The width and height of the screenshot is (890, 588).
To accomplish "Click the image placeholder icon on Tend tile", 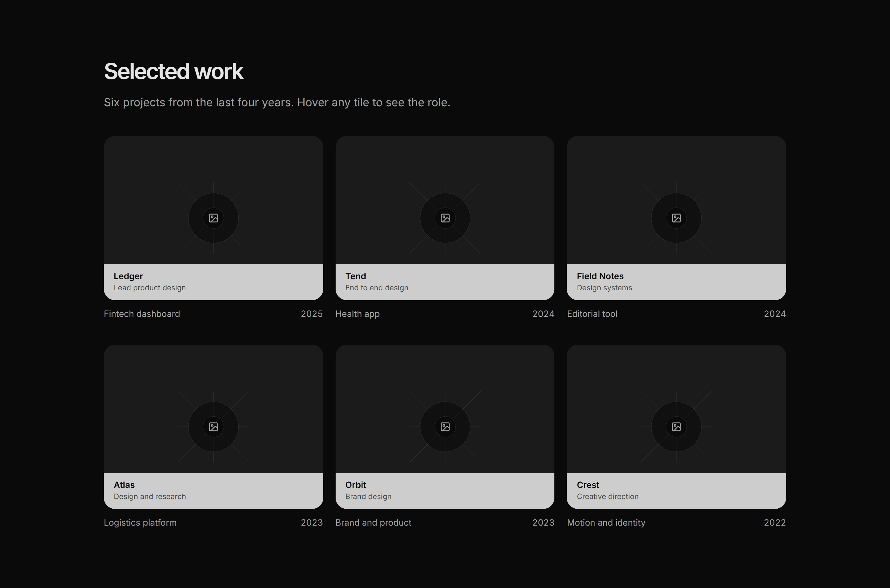I will tap(445, 218).
